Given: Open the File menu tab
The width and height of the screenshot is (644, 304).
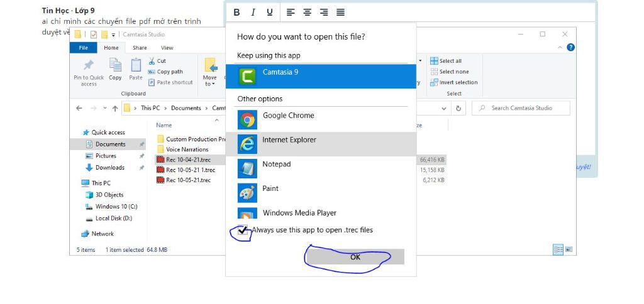Looking at the screenshot, I should (x=84, y=48).
